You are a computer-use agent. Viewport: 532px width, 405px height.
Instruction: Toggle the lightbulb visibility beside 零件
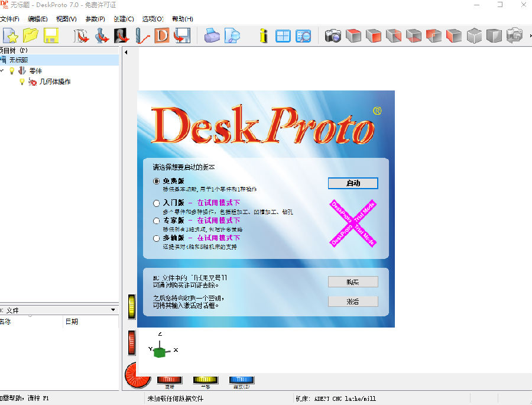click(12, 70)
